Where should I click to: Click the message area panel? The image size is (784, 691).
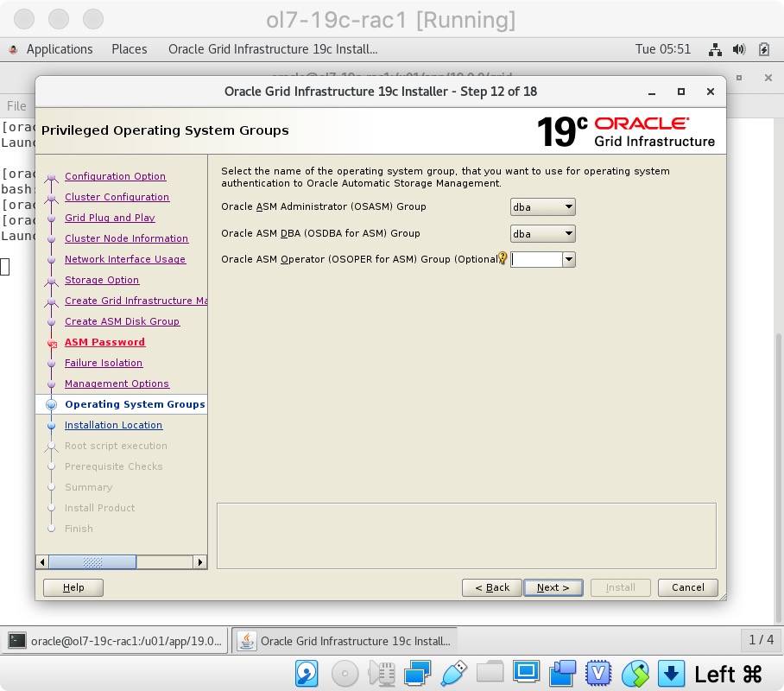(466, 536)
